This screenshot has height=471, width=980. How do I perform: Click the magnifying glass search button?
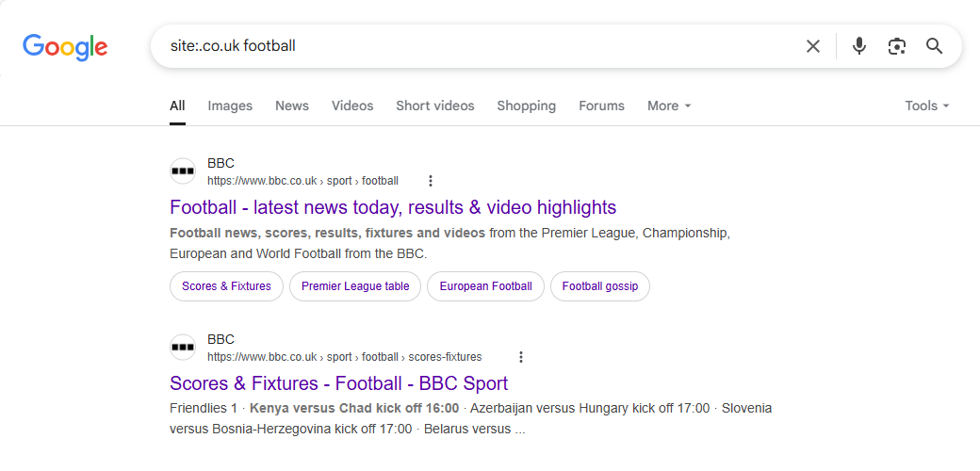(x=934, y=46)
